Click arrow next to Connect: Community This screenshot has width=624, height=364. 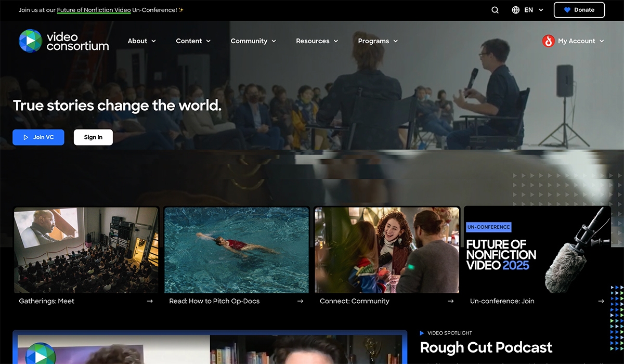pyautogui.click(x=450, y=301)
